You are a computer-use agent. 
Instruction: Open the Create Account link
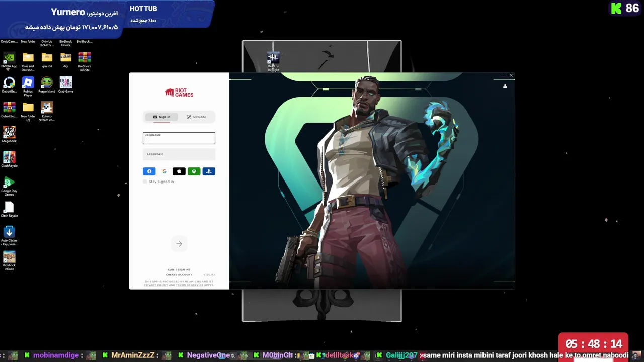pyautogui.click(x=179, y=275)
